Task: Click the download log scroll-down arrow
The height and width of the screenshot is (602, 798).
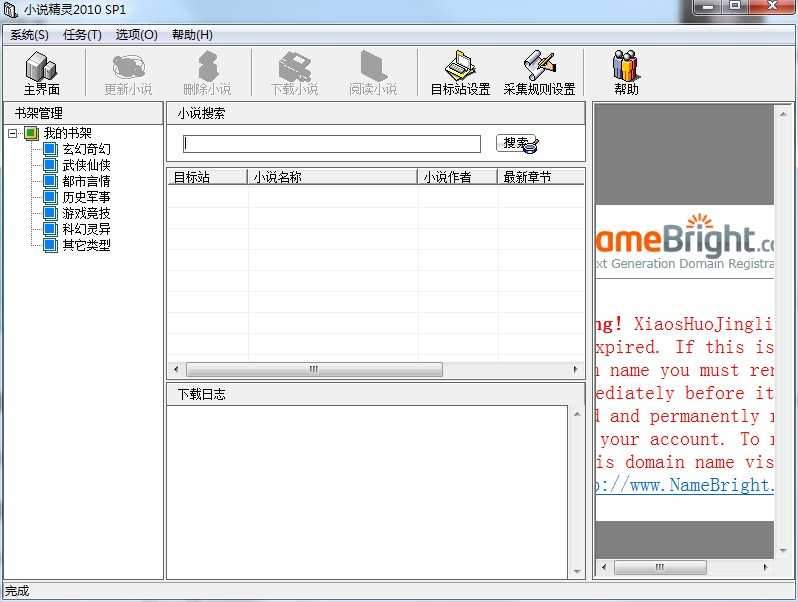Action: click(x=577, y=572)
